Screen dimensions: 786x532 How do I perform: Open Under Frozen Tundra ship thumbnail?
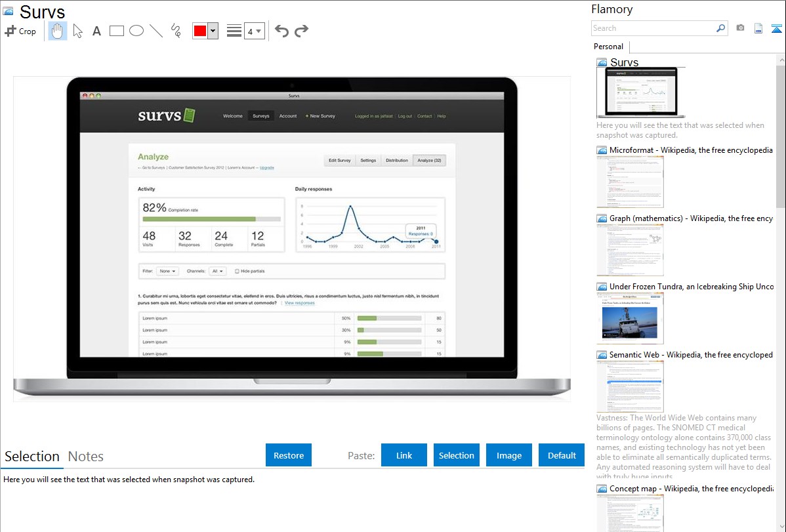click(630, 318)
